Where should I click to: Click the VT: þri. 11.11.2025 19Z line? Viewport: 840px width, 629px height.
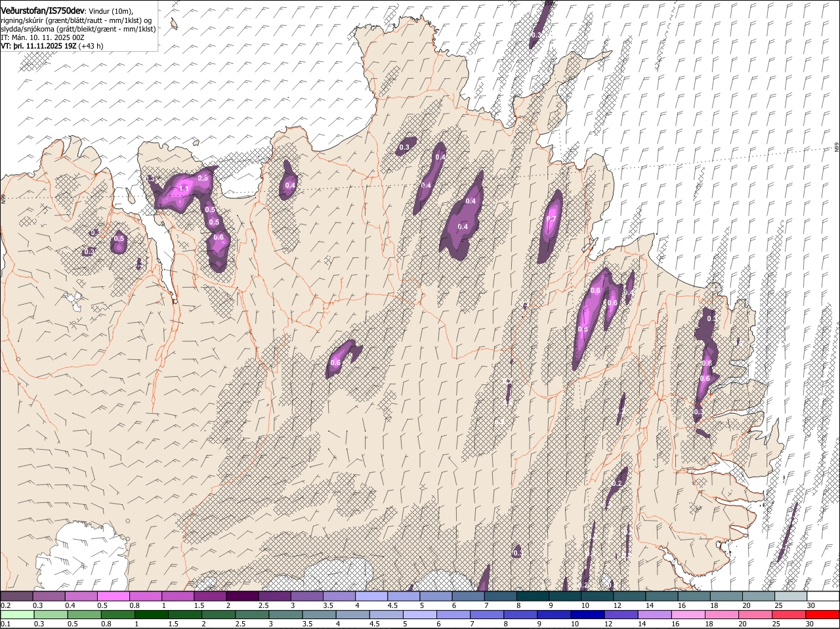pos(39,46)
